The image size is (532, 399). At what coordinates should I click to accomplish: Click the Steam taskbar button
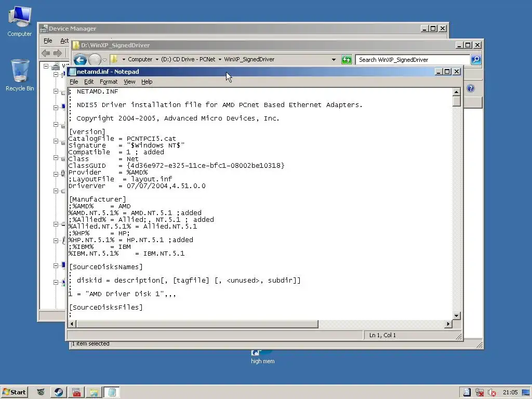click(59, 392)
